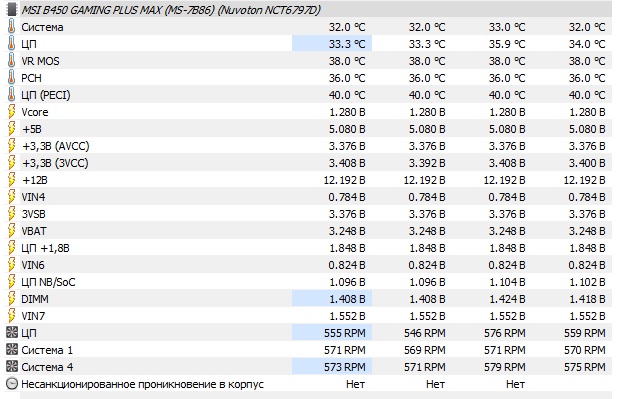This screenshot has width=617, height=399.
Task: Click the lightning bolt icon next to Vcore
Action: tap(11, 112)
